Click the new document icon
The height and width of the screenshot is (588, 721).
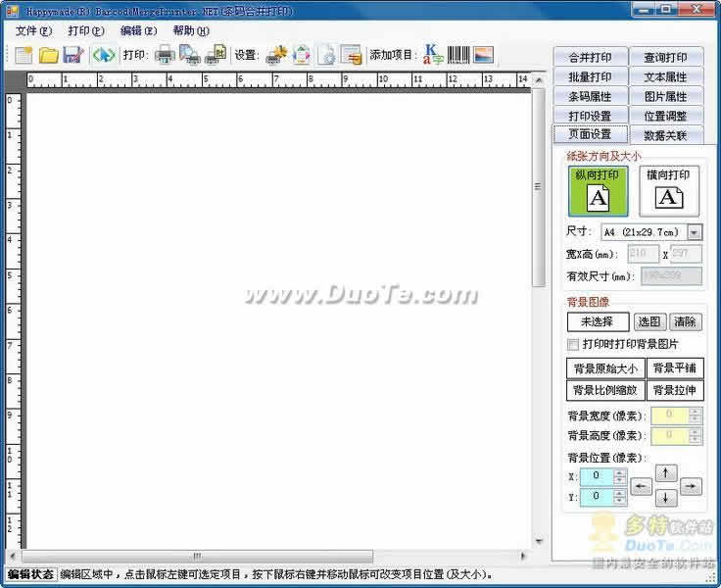point(24,55)
